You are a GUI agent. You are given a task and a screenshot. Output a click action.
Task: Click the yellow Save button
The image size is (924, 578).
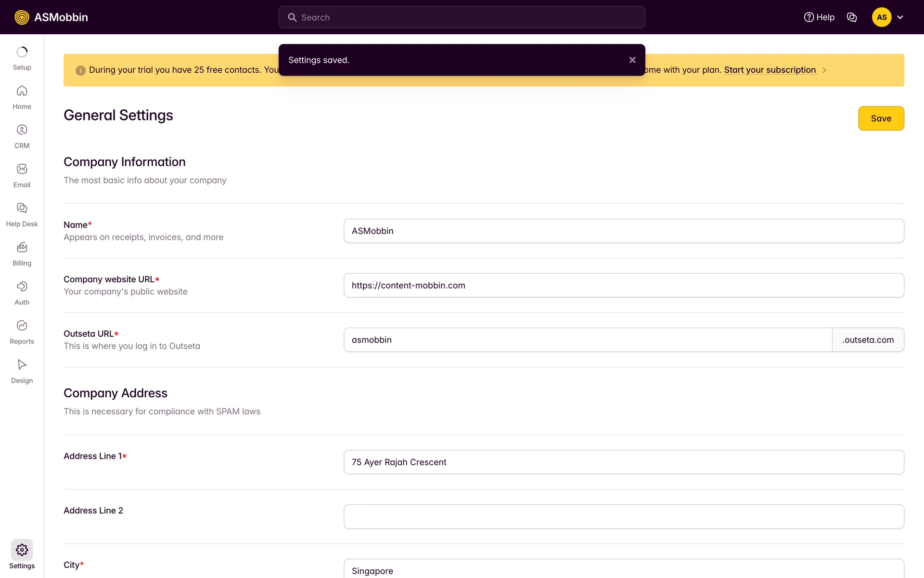(881, 118)
